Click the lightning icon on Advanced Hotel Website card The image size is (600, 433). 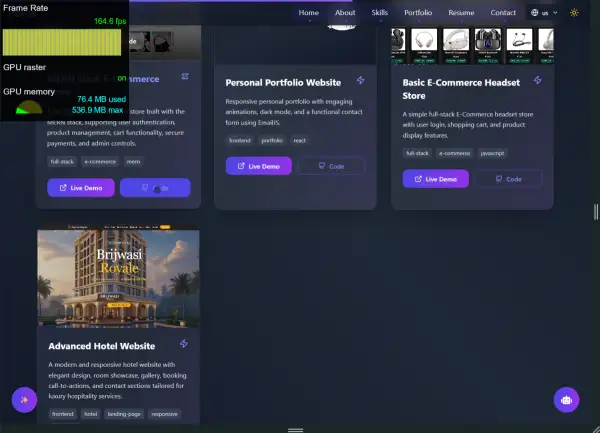tap(183, 344)
